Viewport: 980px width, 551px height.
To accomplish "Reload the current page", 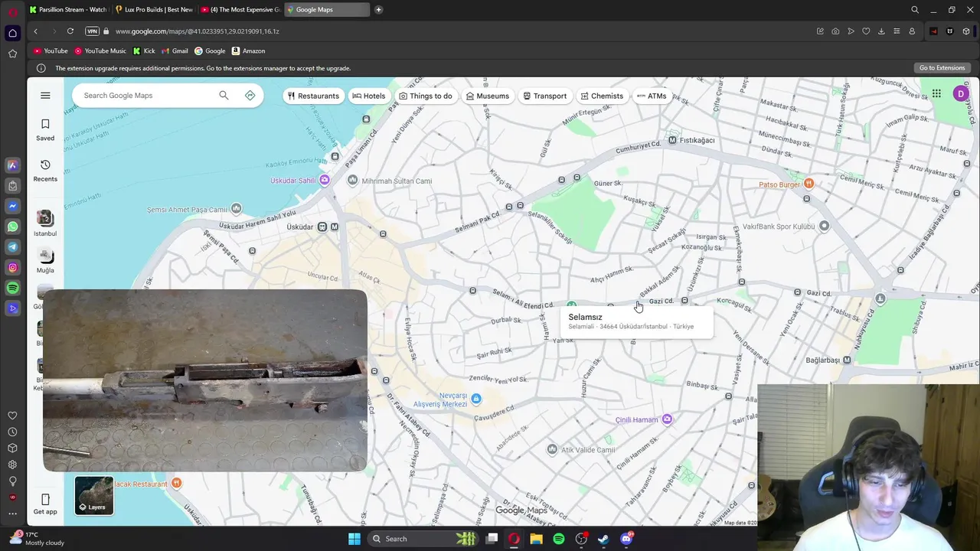I will [70, 31].
